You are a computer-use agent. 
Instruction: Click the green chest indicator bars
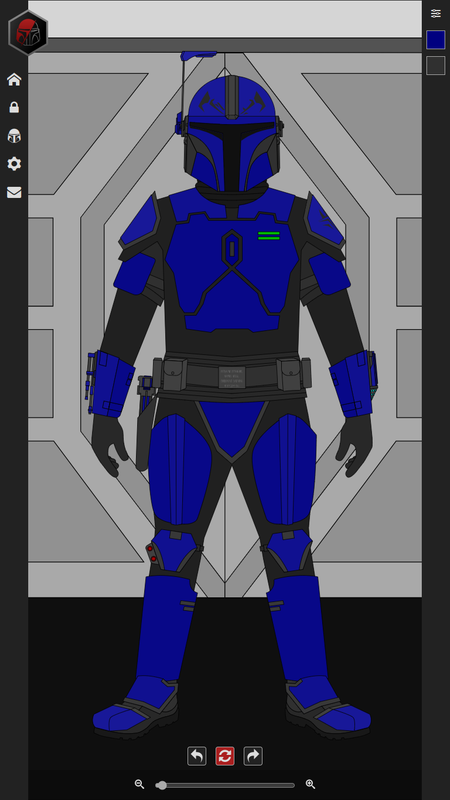269,236
